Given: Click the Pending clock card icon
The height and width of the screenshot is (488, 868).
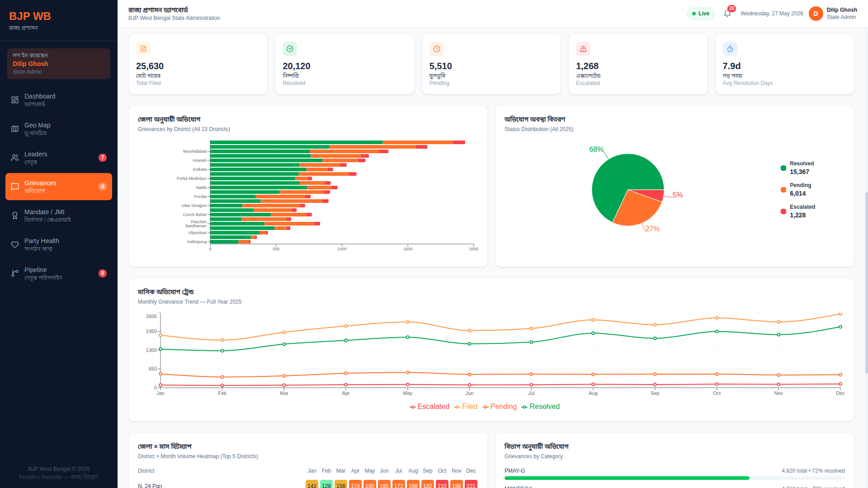Looking at the screenshot, I should point(437,49).
